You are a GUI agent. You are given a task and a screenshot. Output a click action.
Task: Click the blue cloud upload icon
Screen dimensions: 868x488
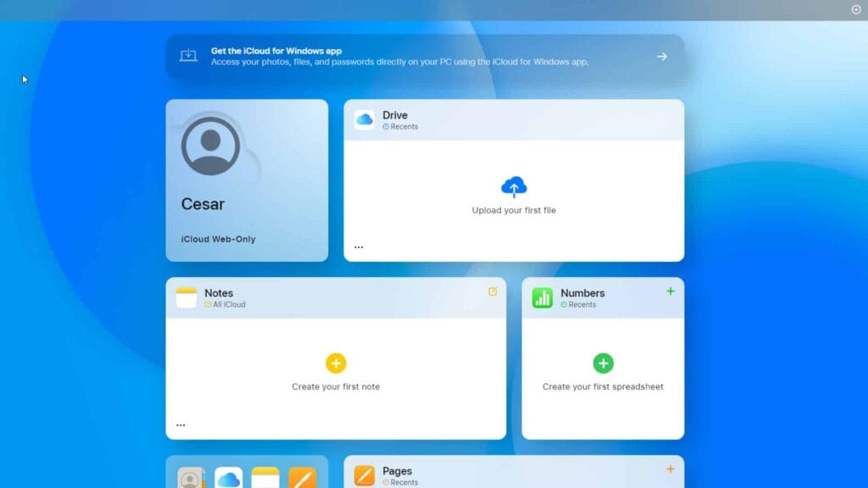tap(514, 186)
